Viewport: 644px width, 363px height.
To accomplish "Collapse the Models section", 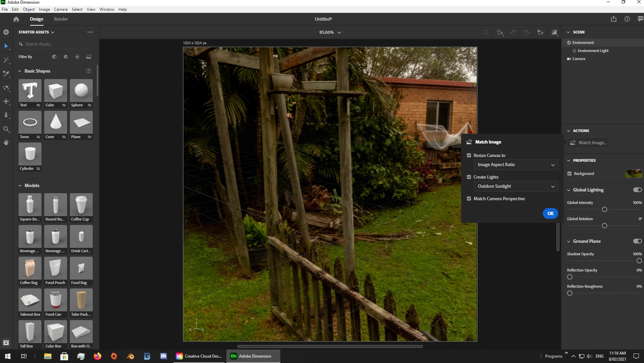I will 20,186.
